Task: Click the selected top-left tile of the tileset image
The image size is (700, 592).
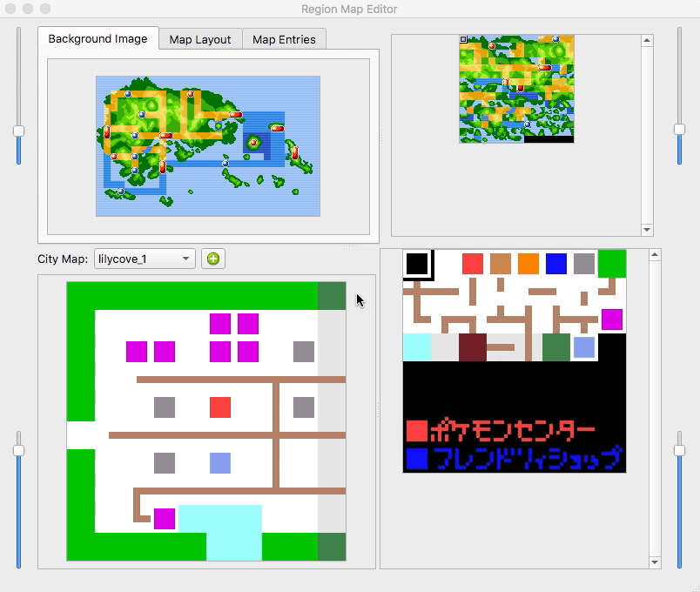Action: [x=463, y=39]
